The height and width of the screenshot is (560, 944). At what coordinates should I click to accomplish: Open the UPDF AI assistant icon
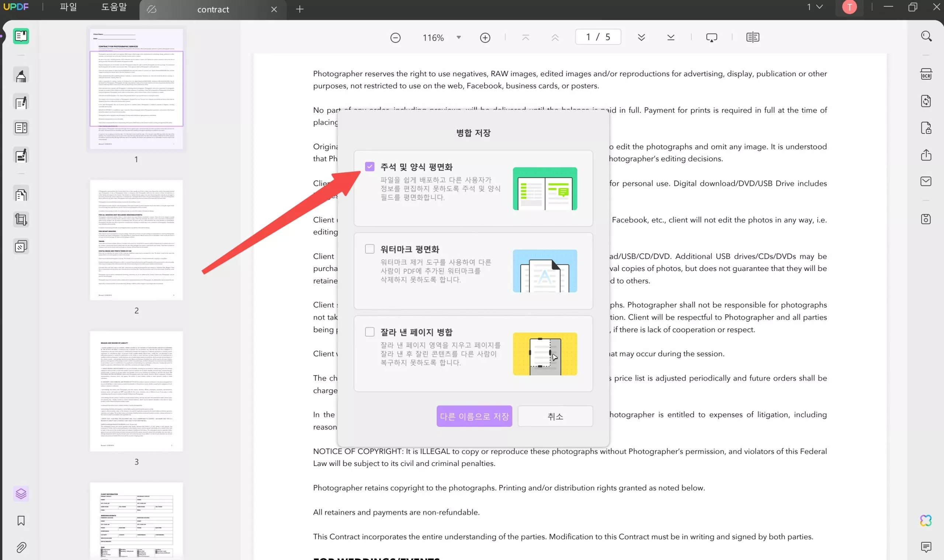(926, 521)
